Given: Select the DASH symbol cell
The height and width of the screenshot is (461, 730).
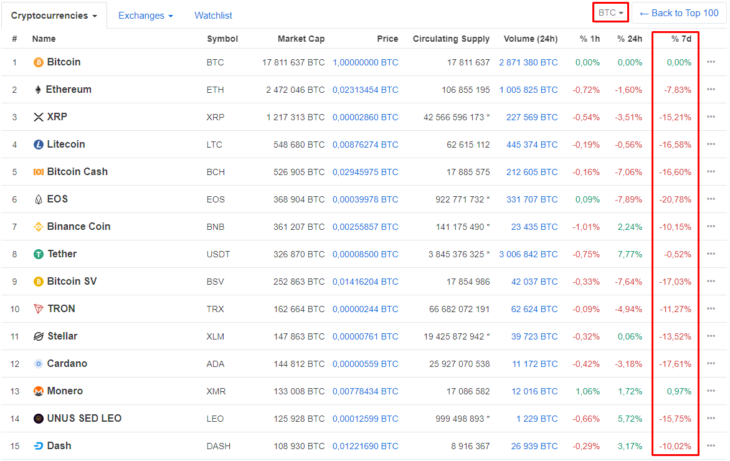Looking at the screenshot, I should pyautogui.click(x=218, y=447).
